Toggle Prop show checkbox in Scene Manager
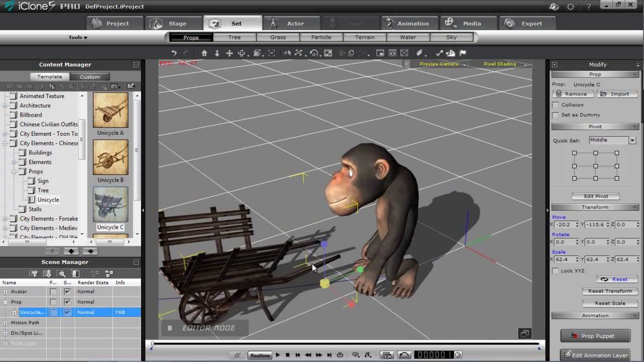 point(67,302)
